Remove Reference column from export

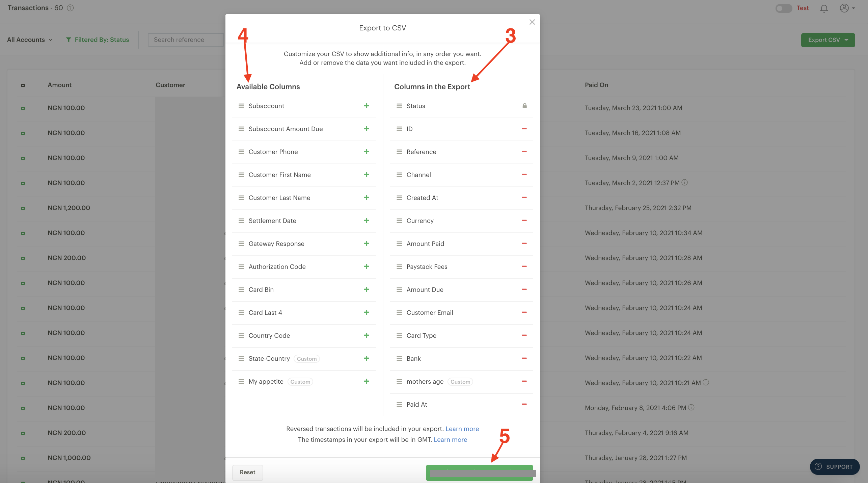524,152
